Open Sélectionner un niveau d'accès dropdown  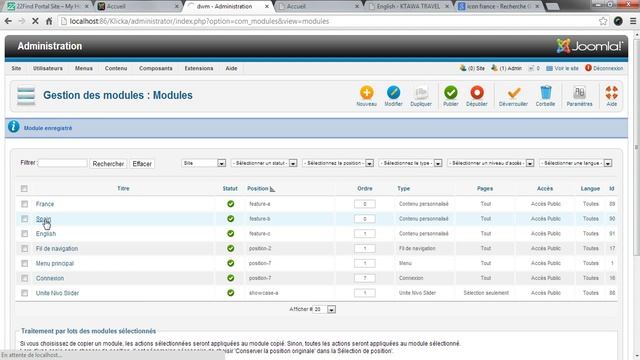(x=491, y=163)
